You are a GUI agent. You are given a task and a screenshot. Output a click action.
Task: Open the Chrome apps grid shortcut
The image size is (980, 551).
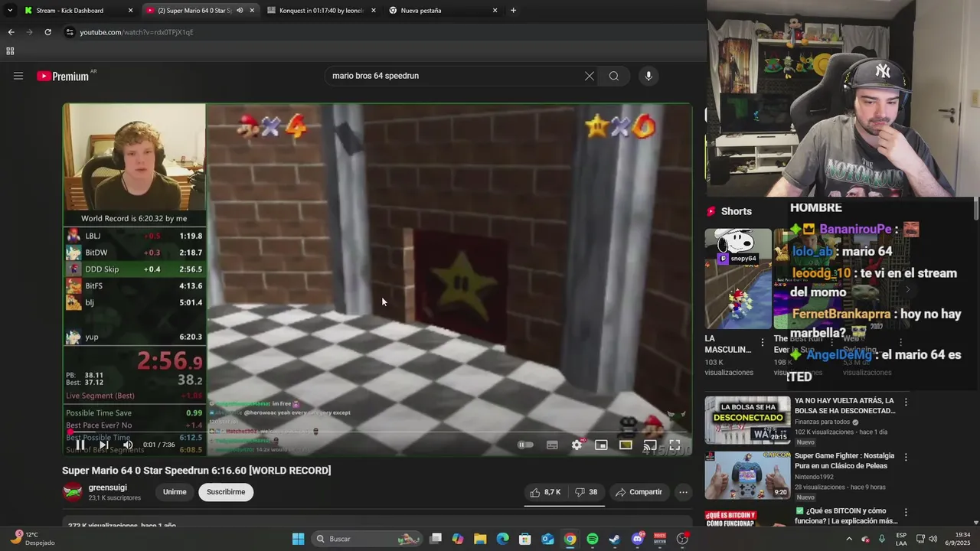click(10, 51)
